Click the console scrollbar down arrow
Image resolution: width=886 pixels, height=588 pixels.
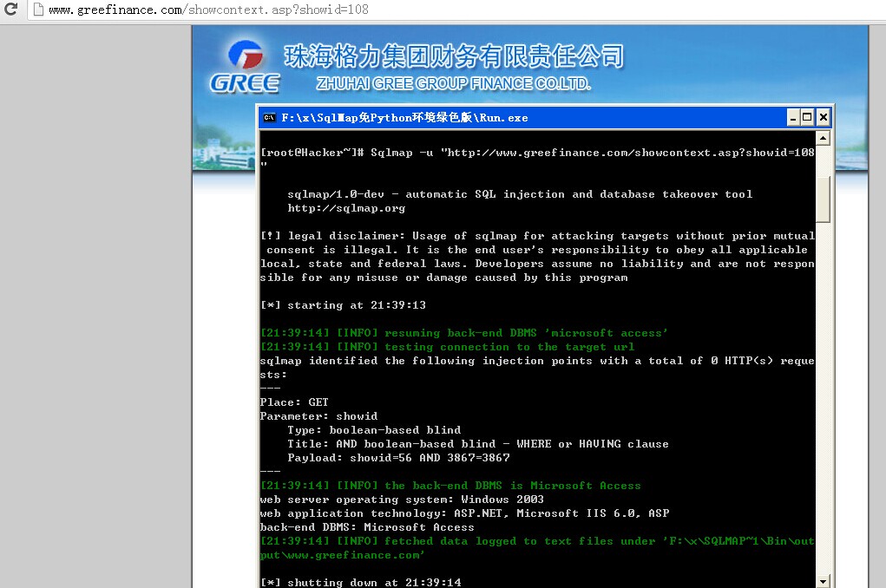point(824,581)
